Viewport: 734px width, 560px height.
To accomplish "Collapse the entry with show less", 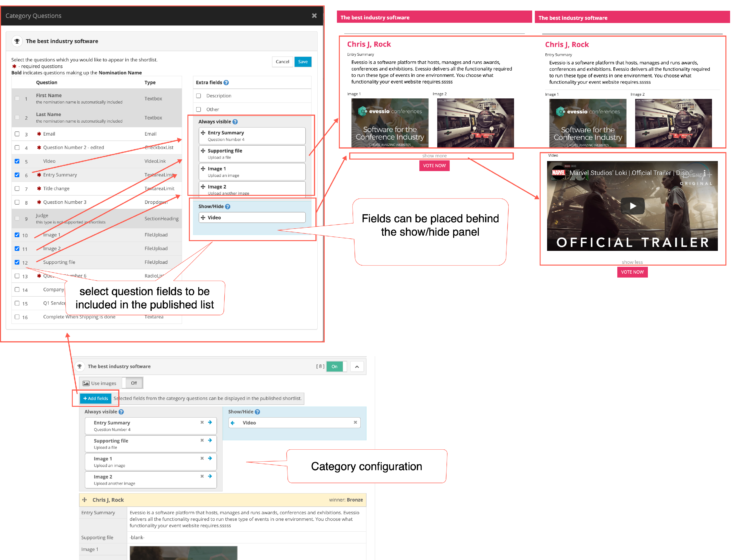I will point(632,262).
